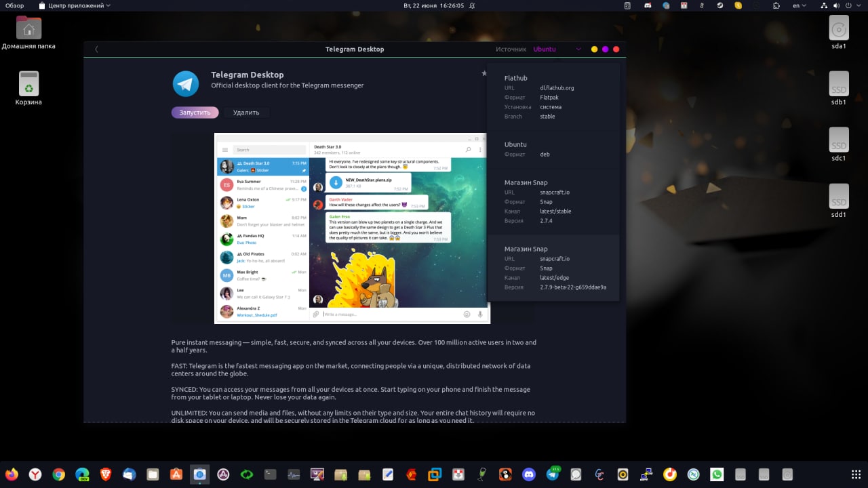Show all applications grid

coord(856,474)
